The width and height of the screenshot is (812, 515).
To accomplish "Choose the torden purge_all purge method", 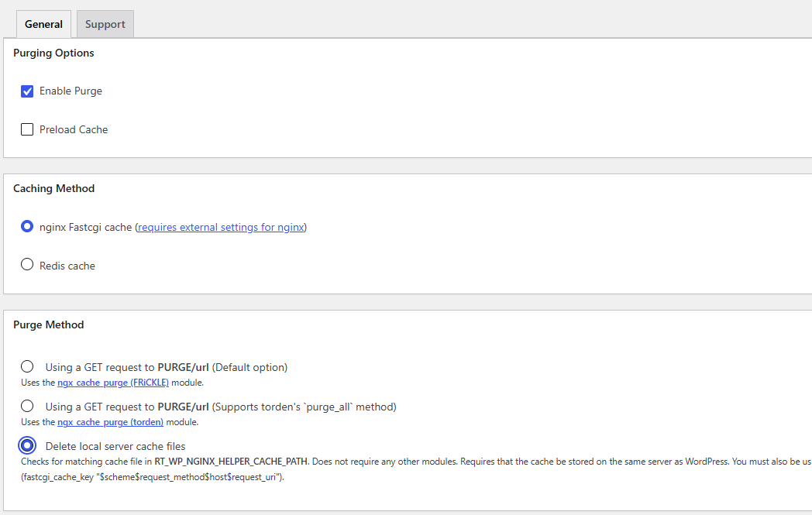I will tap(27, 407).
